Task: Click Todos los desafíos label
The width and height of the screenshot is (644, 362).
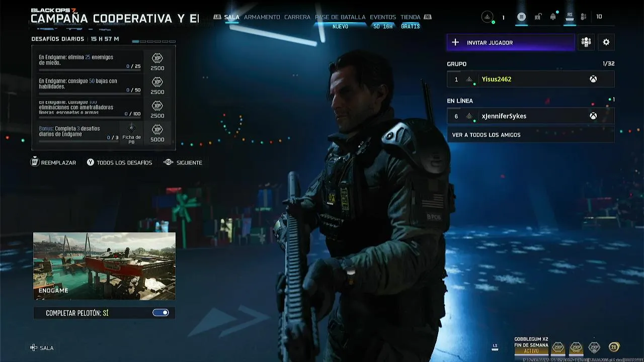Action: [x=124, y=163]
